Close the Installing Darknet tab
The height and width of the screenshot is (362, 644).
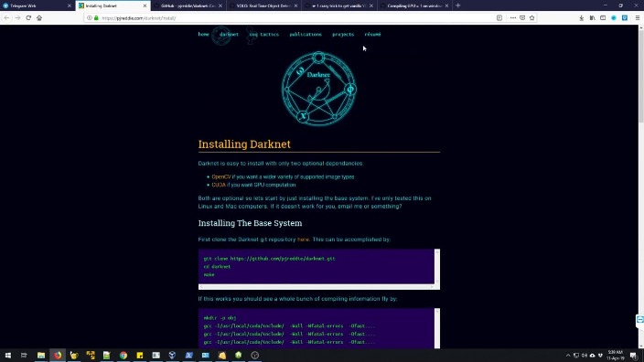[x=145, y=5]
